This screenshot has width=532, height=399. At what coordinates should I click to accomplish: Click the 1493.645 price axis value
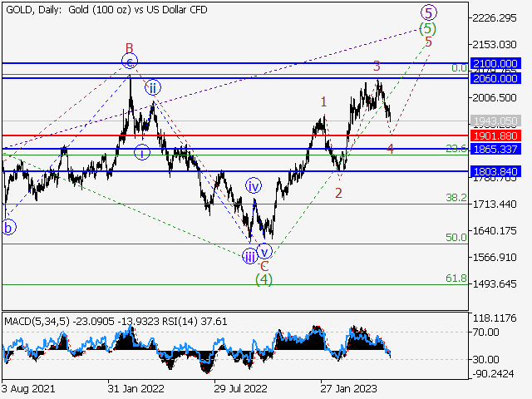(495, 283)
